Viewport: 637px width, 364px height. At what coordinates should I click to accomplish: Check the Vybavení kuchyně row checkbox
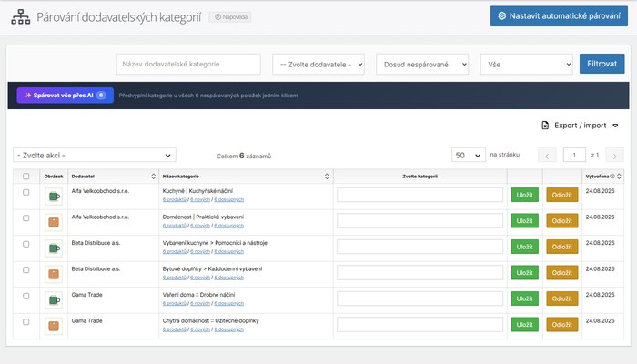pos(26,244)
